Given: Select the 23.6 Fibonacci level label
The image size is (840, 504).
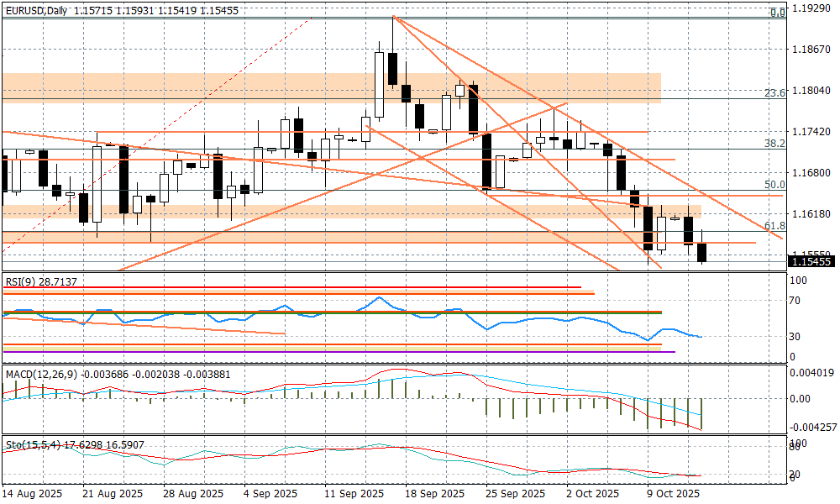Looking at the screenshot, I should coord(775,93).
